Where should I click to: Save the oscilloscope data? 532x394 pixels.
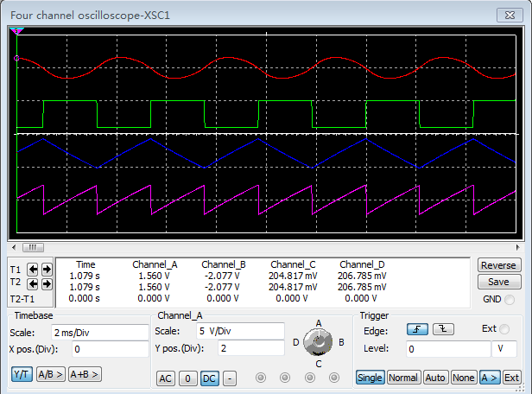point(499,282)
